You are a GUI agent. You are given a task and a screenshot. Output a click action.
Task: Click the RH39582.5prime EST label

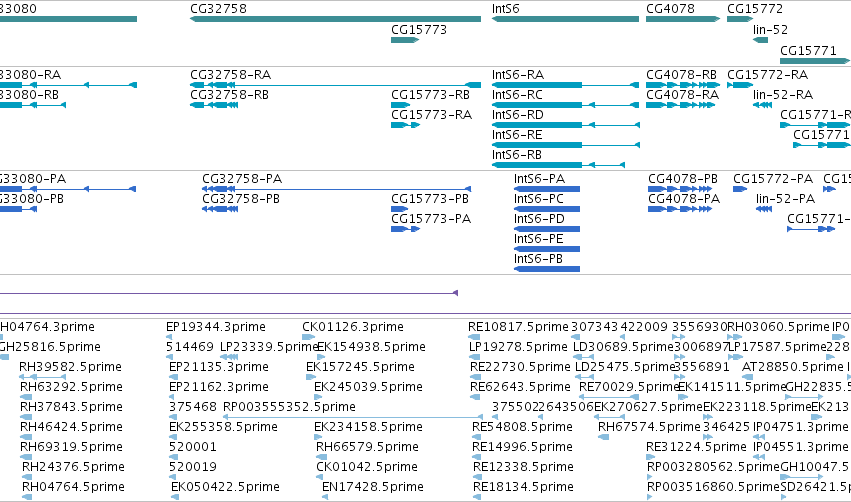pos(71,367)
